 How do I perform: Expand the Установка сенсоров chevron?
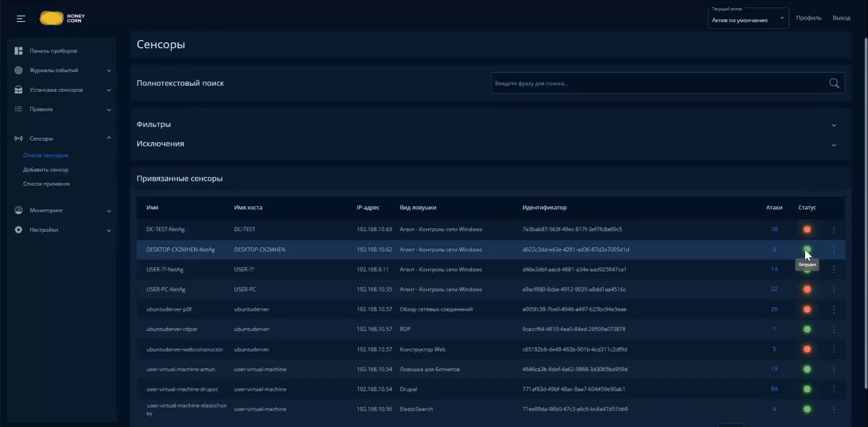pyautogui.click(x=109, y=90)
